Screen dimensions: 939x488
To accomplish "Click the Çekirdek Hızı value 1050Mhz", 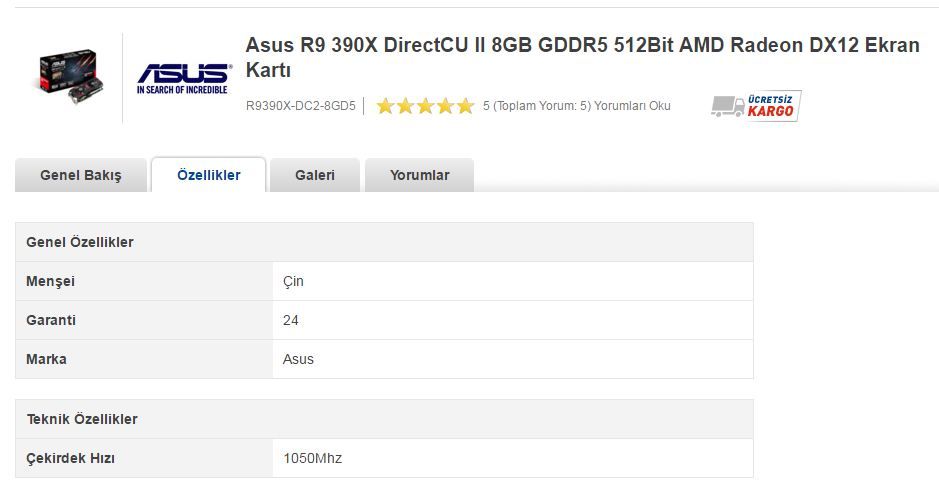I will 312,458.
